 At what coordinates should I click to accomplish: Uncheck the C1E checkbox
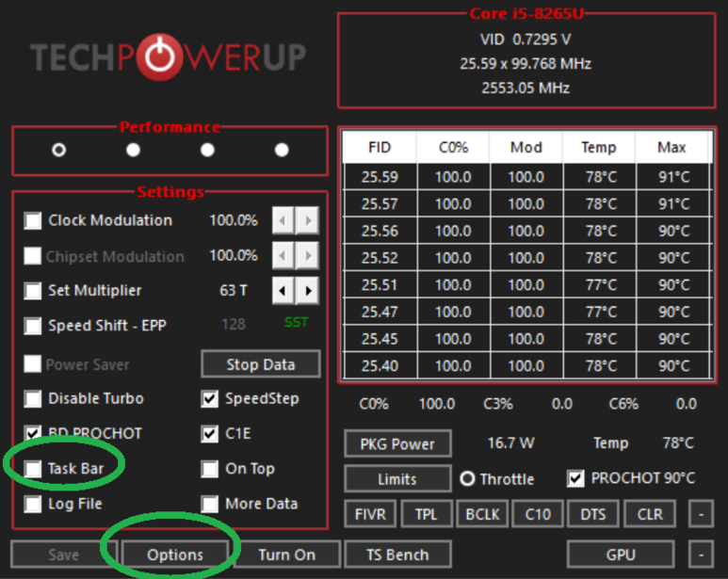pyautogui.click(x=210, y=433)
